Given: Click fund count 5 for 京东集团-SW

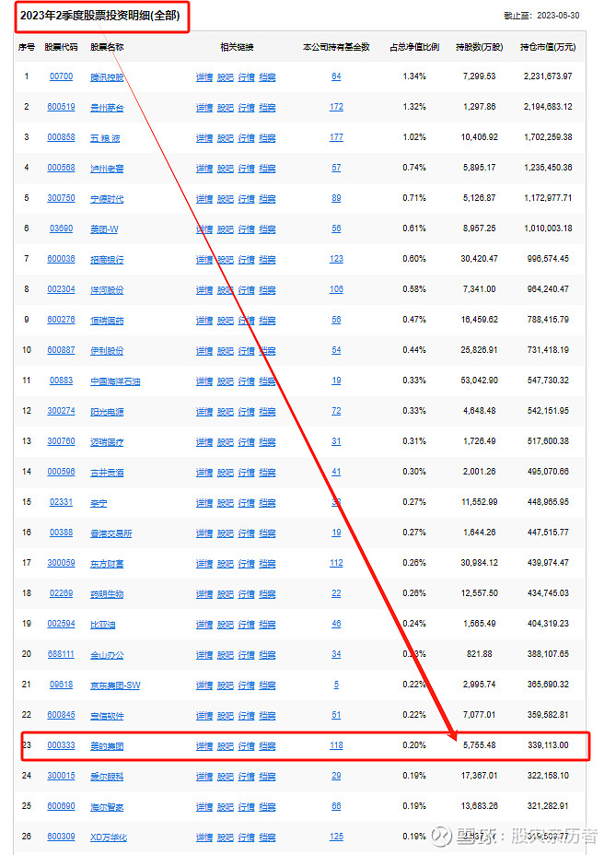Looking at the screenshot, I should coord(336,685).
